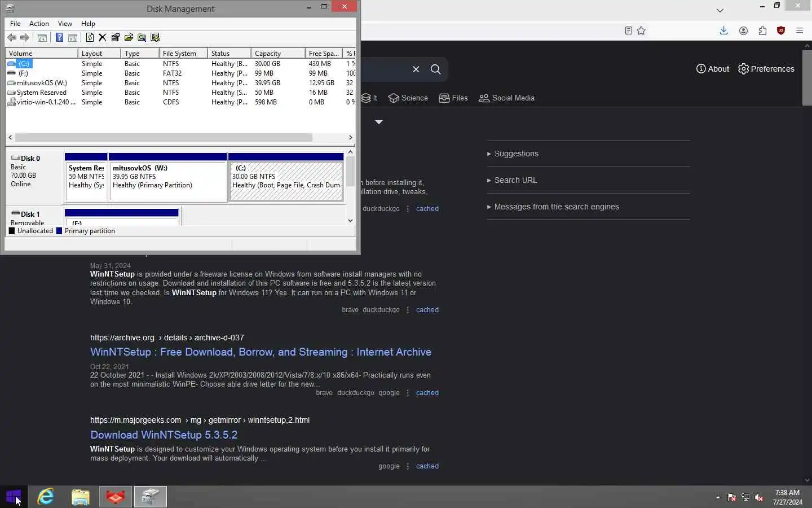Click the Refresh icon in Disk Management
Image resolution: width=812 pixels, height=508 pixels.
click(90, 38)
